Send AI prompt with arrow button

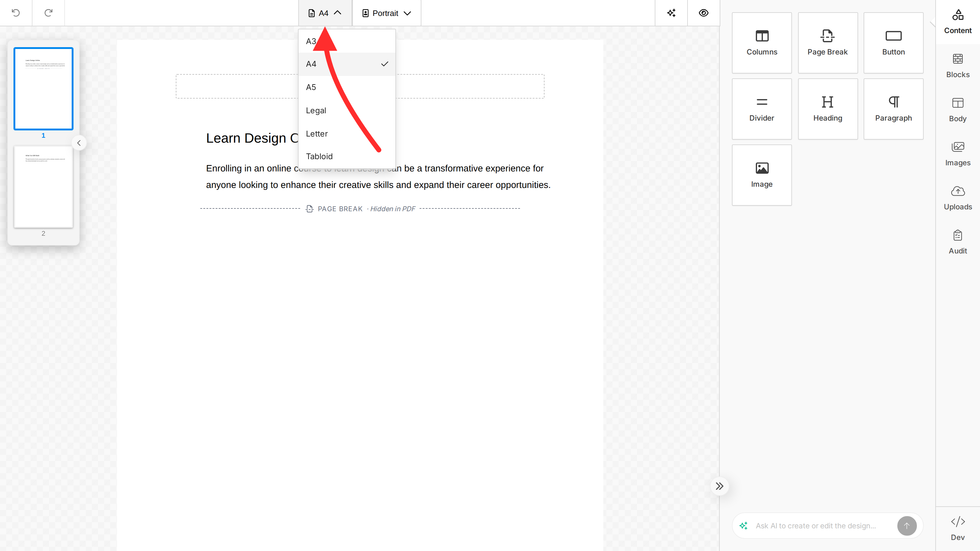click(x=907, y=526)
